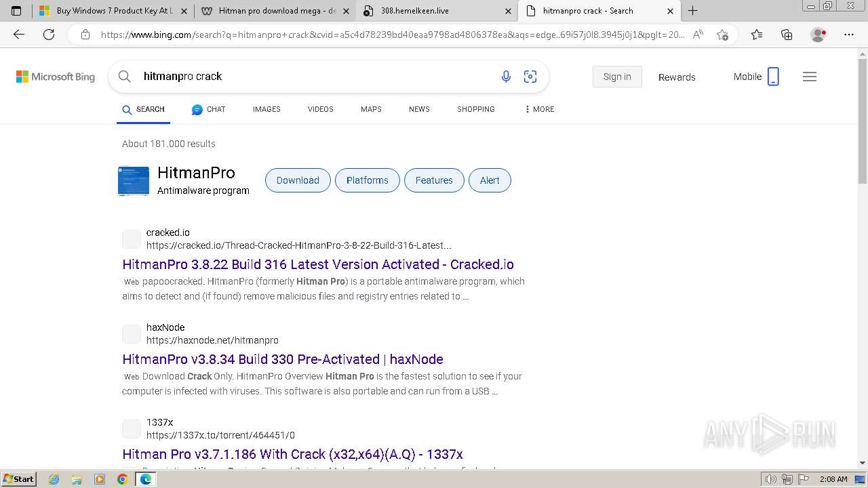Open Edge Settings and more menu
868x488 pixels.
pos(849,35)
